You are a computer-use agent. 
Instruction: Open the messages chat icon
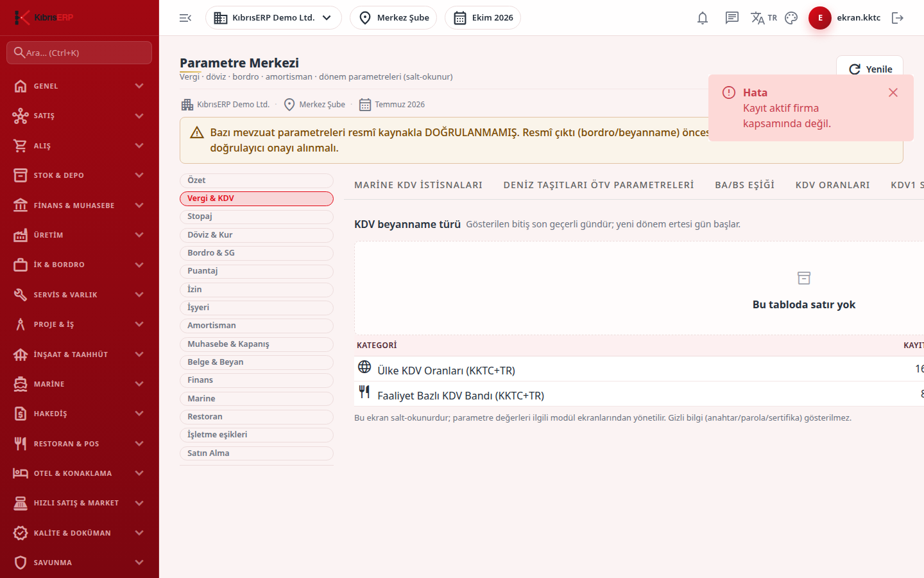pos(732,18)
